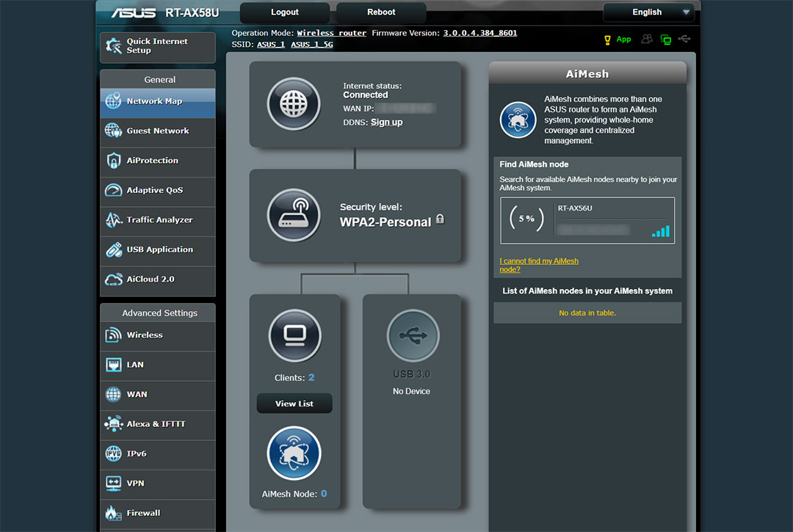Click the USB status icon in header
This screenshot has height=532, width=793.
point(684,39)
